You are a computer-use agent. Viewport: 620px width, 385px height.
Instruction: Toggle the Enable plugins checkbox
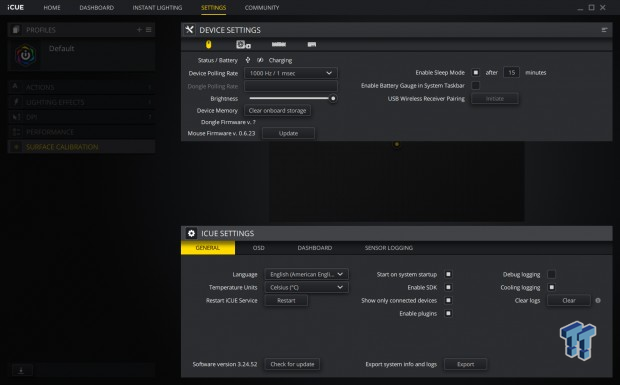(448, 313)
